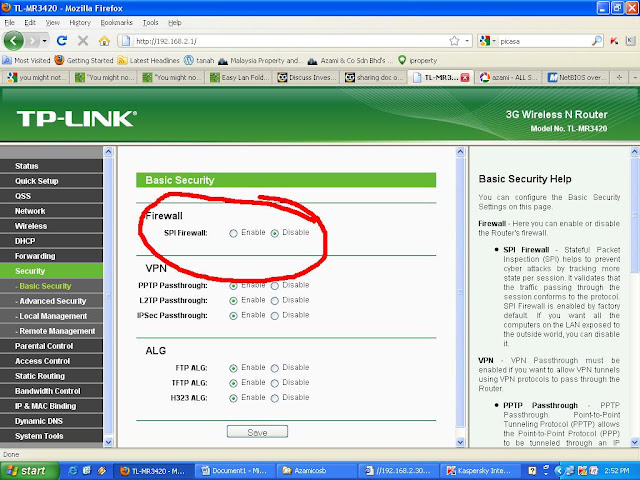Click the Stop loading X icon
Viewport: 640px width, 480px height.
[x=83, y=40]
